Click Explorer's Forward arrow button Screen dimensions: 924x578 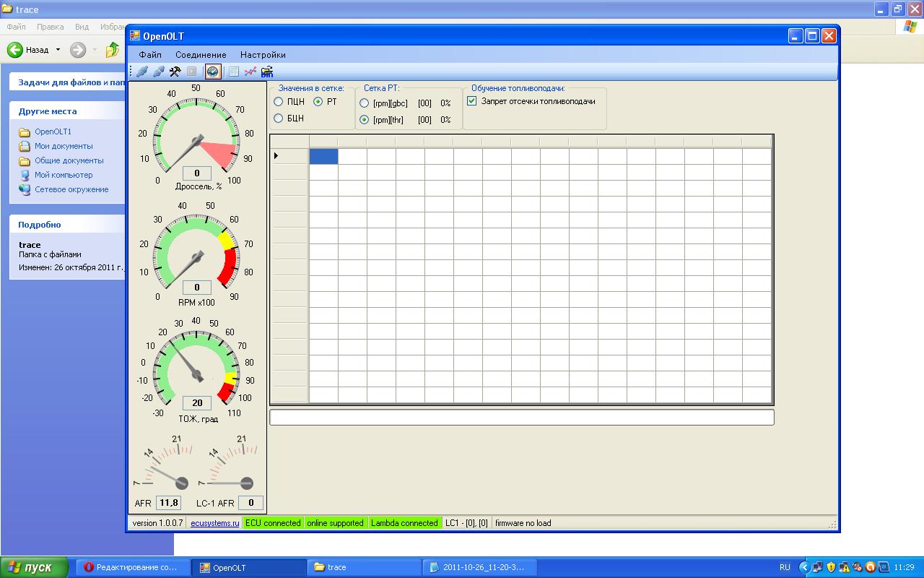click(x=78, y=50)
